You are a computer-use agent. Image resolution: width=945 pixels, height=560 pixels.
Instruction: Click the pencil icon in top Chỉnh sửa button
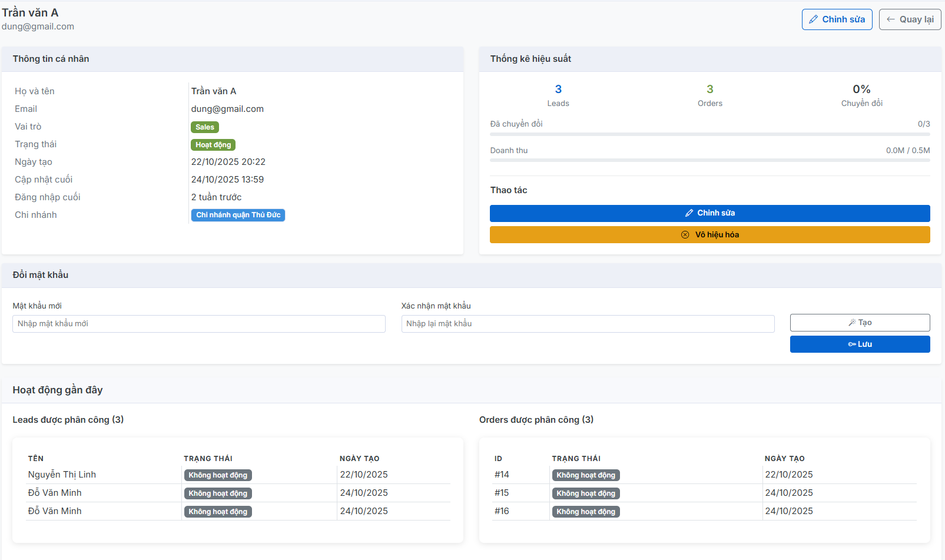pyautogui.click(x=813, y=19)
